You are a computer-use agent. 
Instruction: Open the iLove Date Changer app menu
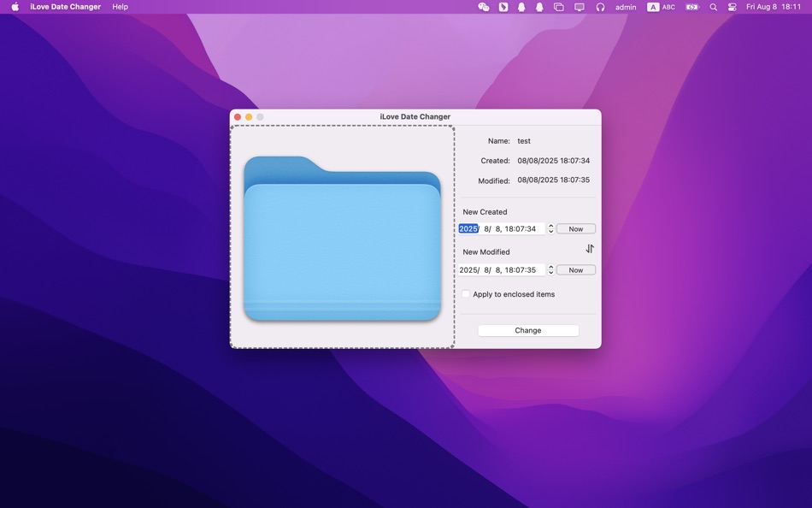pyautogui.click(x=65, y=7)
